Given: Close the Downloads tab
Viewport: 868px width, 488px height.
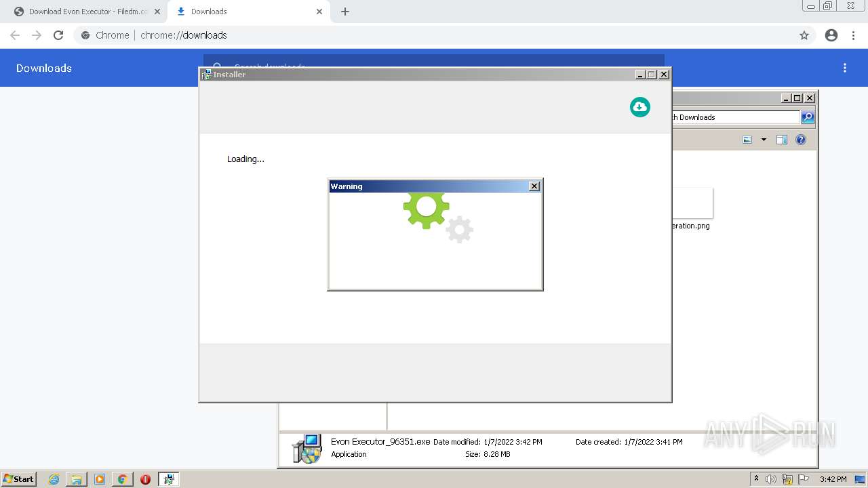Looking at the screenshot, I should click(x=319, y=12).
